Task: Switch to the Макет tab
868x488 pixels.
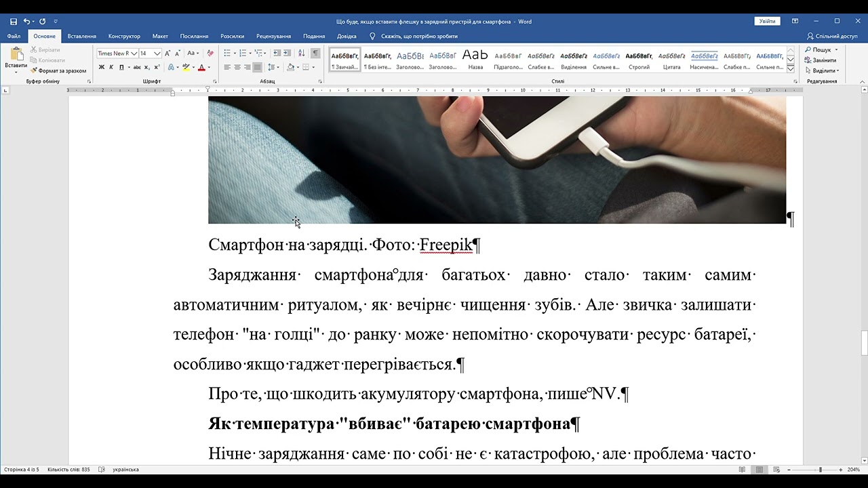Action: point(160,36)
